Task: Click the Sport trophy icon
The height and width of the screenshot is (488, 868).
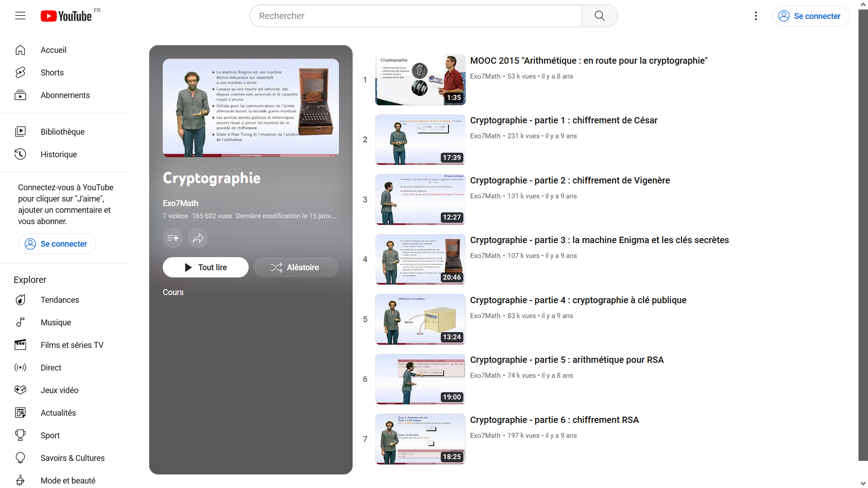Action: tap(20, 435)
